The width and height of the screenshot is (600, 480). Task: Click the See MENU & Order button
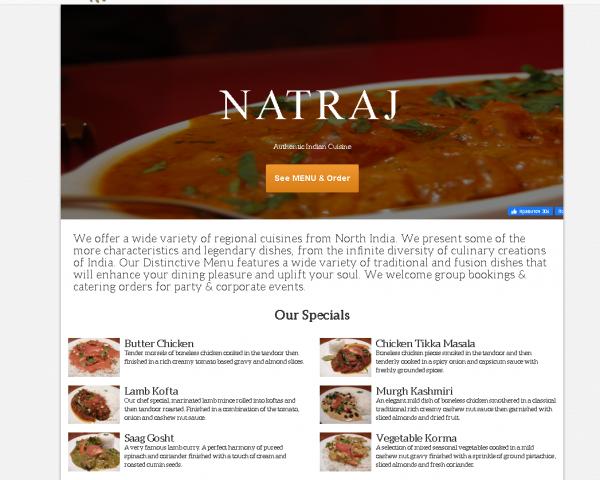pyautogui.click(x=312, y=178)
